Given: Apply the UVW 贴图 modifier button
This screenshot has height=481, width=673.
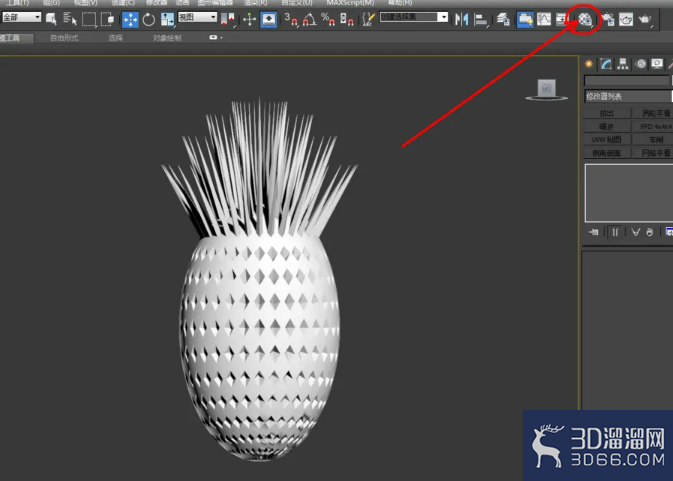Looking at the screenshot, I should 607,140.
